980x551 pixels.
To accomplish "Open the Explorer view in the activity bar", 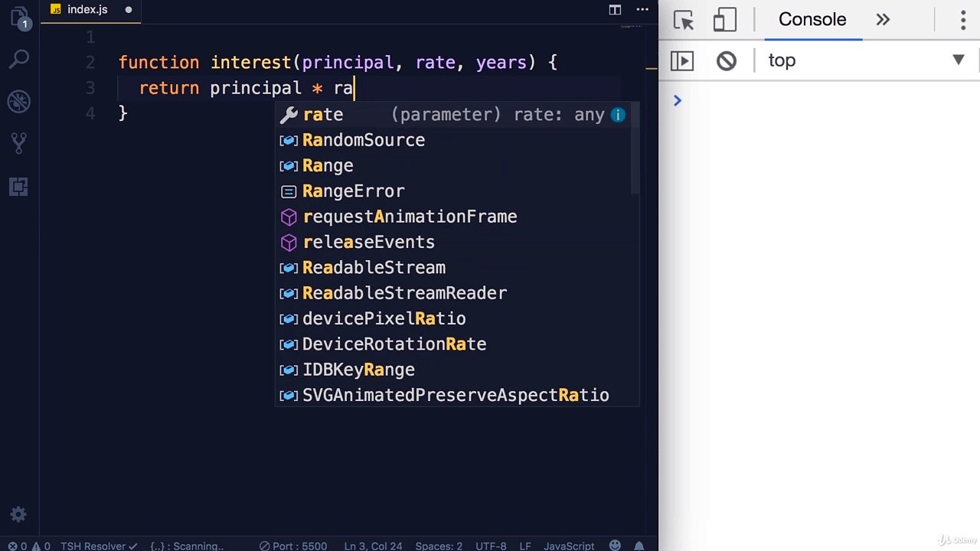I will [x=19, y=17].
